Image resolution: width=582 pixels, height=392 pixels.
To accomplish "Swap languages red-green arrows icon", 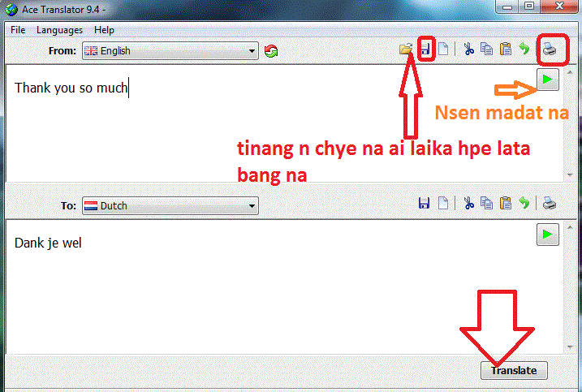I will tap(271, 51).
